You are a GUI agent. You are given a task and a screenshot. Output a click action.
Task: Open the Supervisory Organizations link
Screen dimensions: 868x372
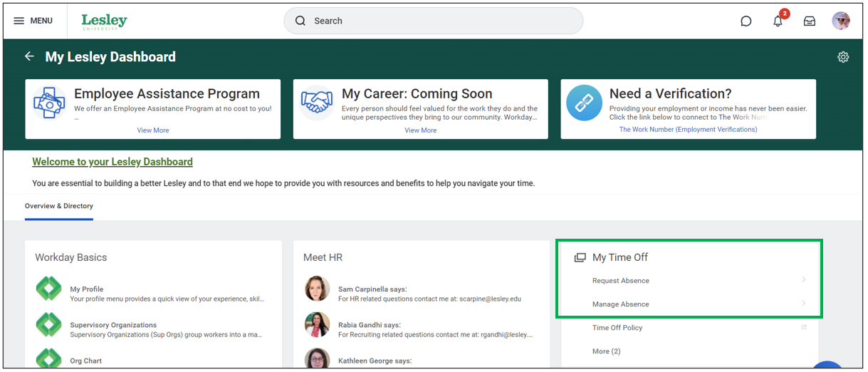pyautogui.click(x=113, y=325)
